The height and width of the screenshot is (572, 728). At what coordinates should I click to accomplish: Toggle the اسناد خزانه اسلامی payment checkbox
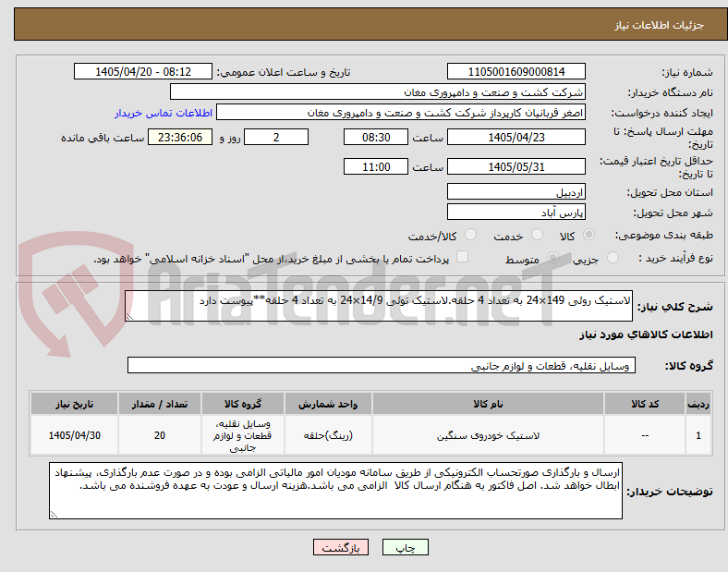(462, 257)
